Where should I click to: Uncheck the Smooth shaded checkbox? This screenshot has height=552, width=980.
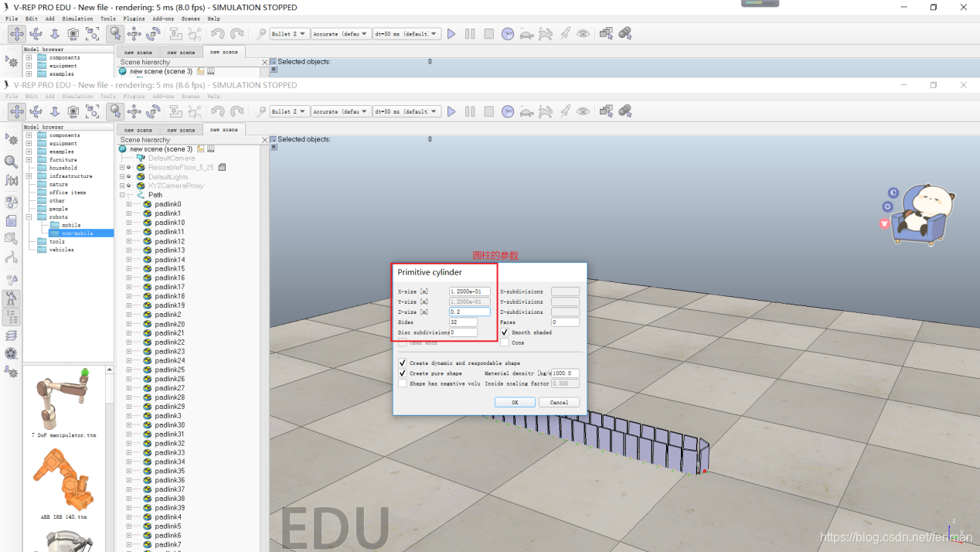pyautogui.click(x=505, y=332)
